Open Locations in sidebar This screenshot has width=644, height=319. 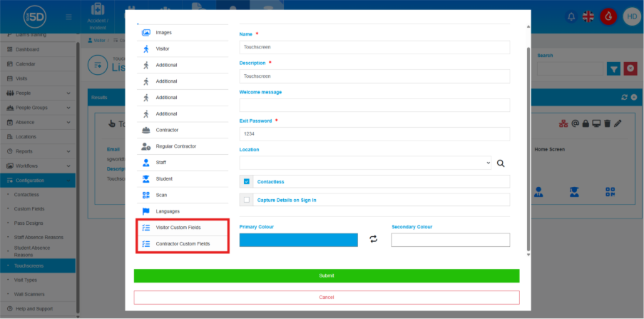click(x=38, y=137)
